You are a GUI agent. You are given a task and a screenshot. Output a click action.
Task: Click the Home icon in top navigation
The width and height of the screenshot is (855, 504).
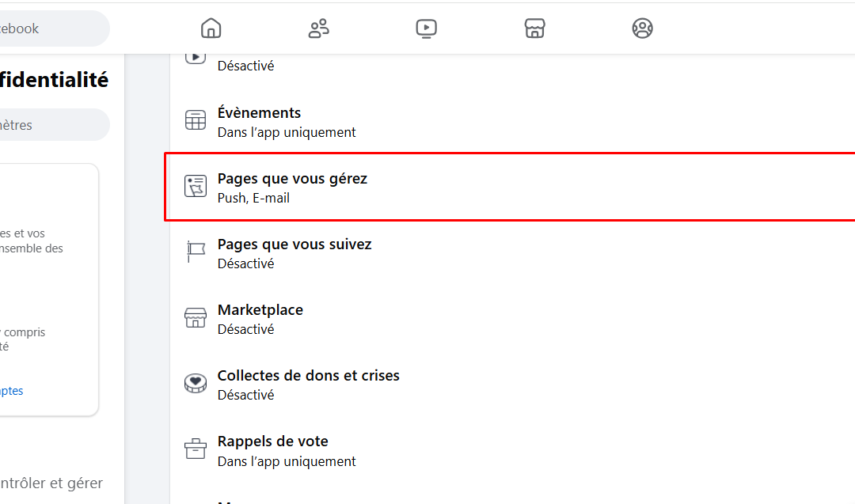pyautogui.click(x=211, y=28)
